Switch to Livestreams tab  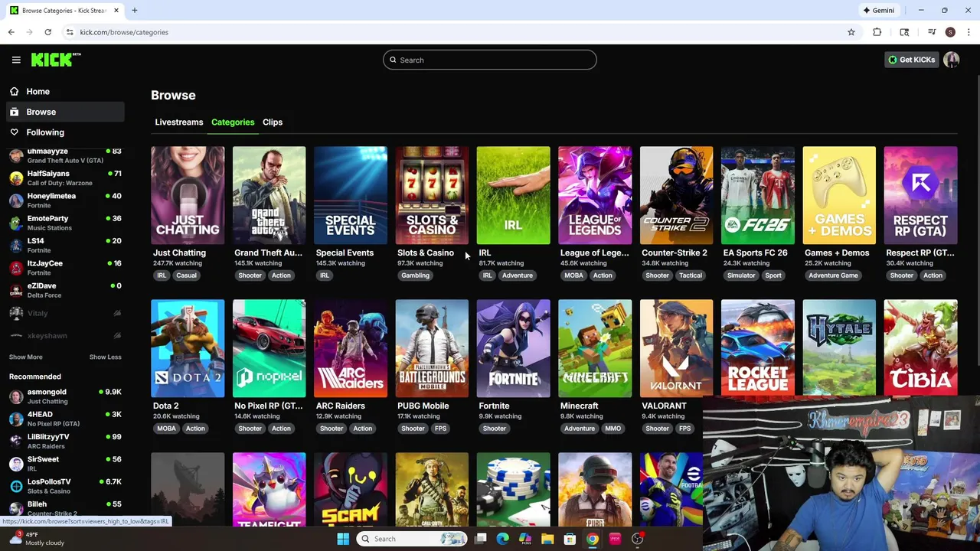(179, 122)
